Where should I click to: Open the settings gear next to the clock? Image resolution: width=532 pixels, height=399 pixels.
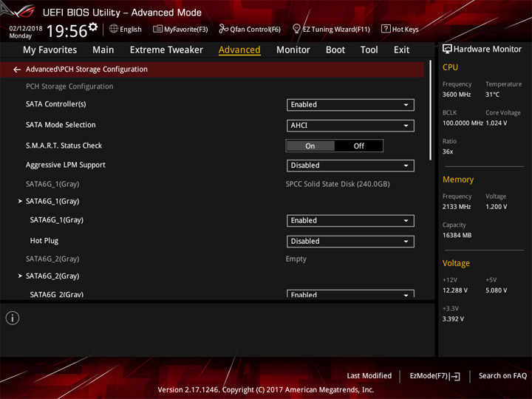93,27
